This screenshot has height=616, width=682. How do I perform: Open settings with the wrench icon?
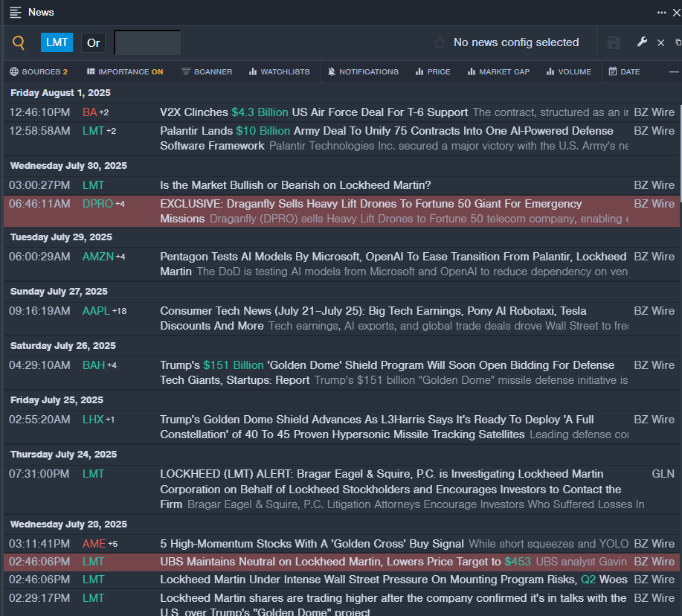point(642,42)
